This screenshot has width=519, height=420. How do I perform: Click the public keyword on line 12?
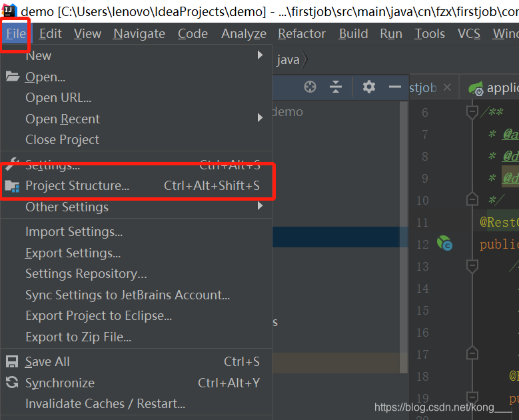coord(499,244)
